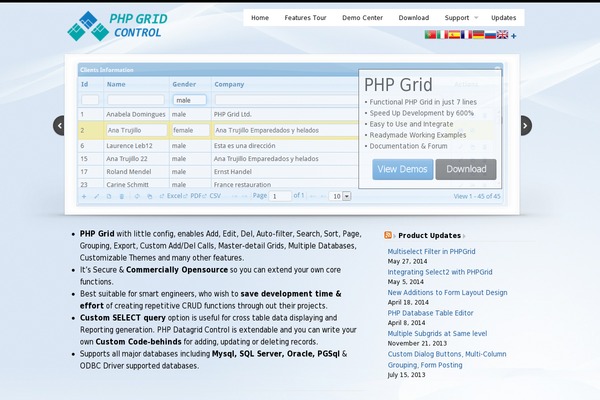Open Features Tour page
Image resolution: width=600 pixels, height=400 pixels.
point(305,18)
